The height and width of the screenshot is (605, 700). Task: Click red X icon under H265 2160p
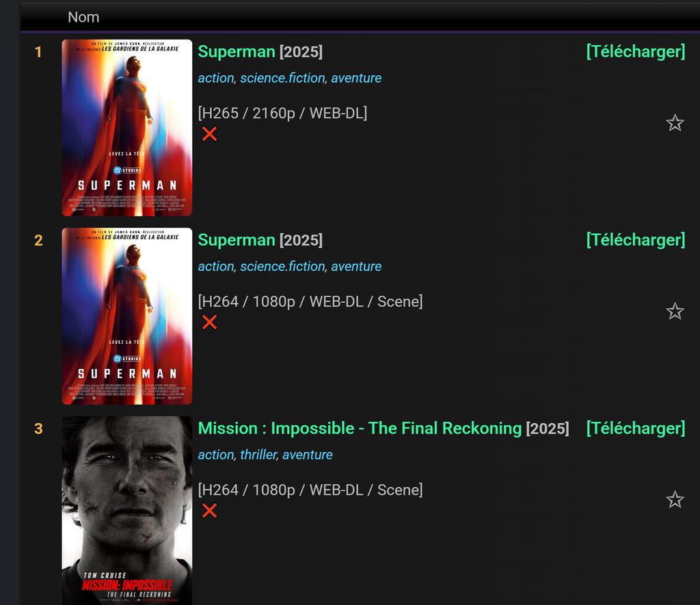click(209, 133)
